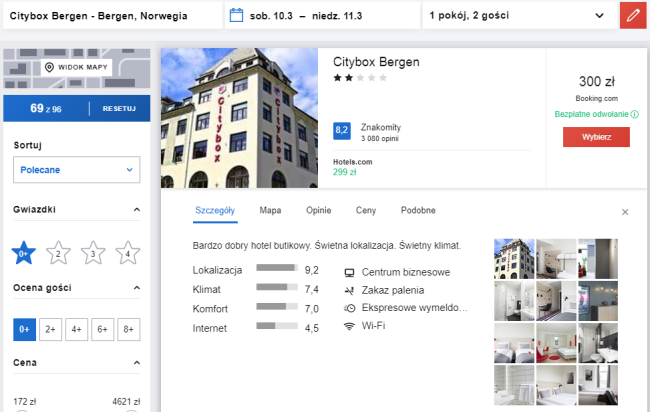The width and height of the screenshot is (650, 412).
Task: Collapse the Gwiazdki filter section
Action: tap(136, 210)
